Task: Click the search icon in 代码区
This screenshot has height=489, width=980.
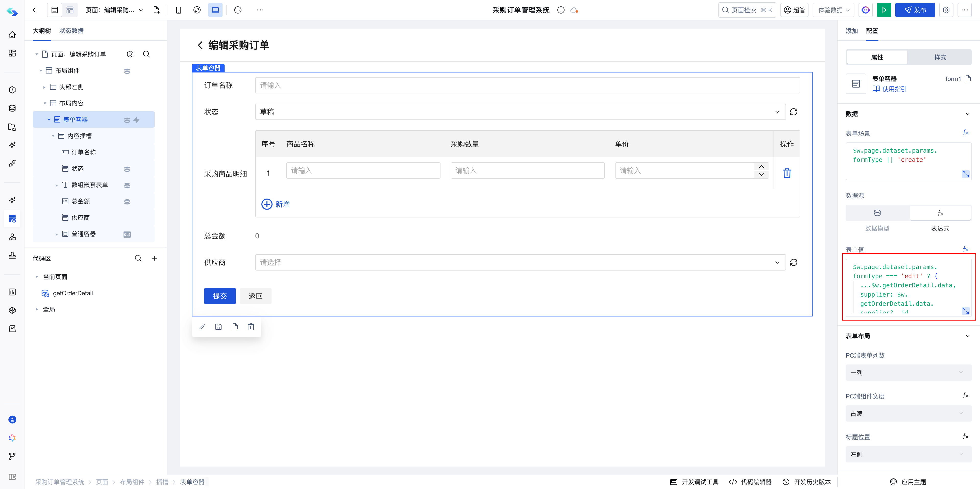Action: (138, 258)
